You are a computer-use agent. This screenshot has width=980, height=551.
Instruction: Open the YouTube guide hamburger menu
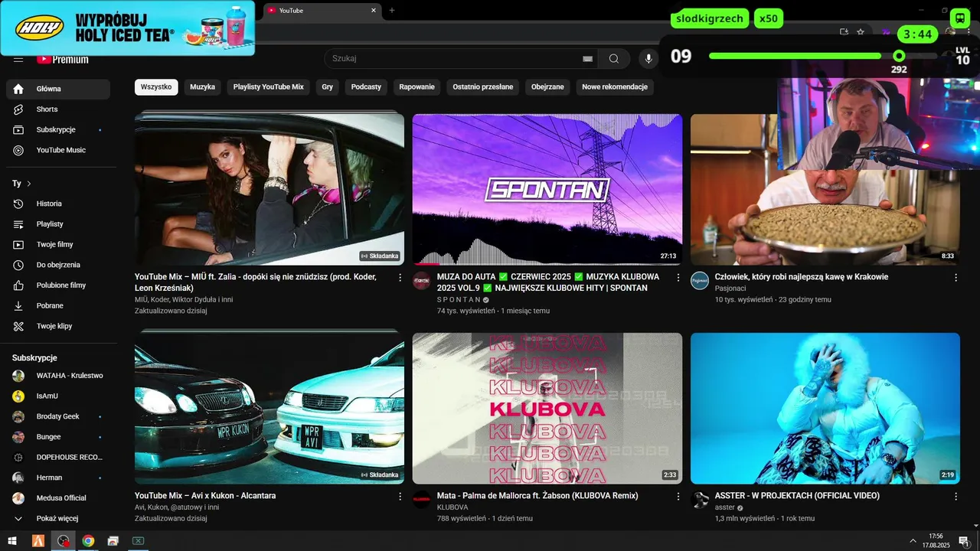[18, 59]
